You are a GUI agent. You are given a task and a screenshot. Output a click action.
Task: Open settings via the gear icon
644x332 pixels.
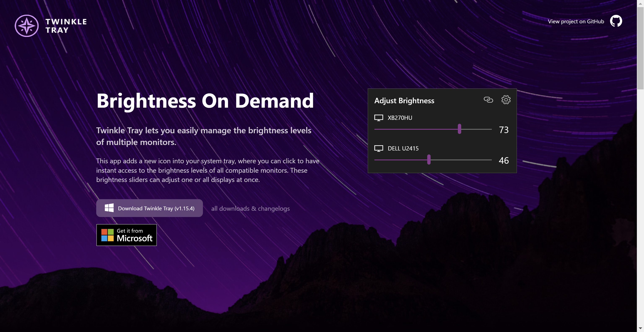506,99
